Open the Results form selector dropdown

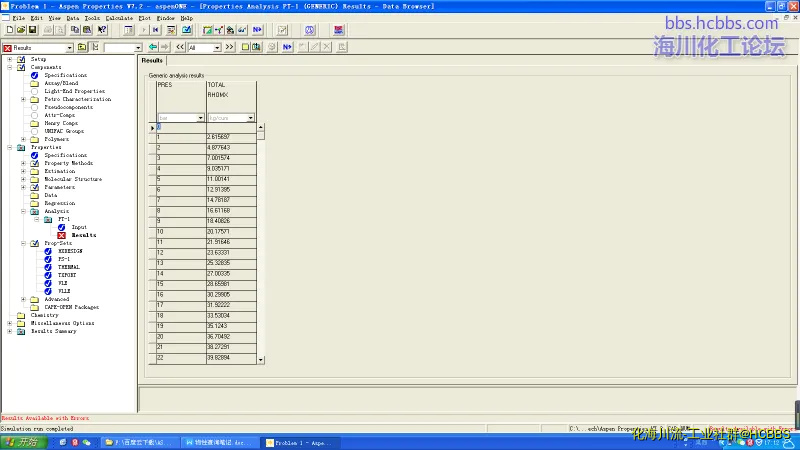tap(69, 47)
